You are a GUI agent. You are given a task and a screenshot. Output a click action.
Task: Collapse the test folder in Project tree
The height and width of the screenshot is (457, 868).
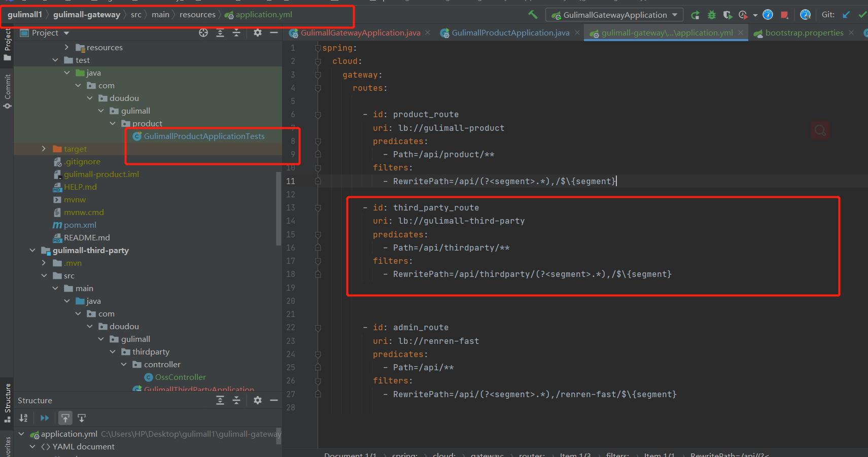tap(55, 60)
